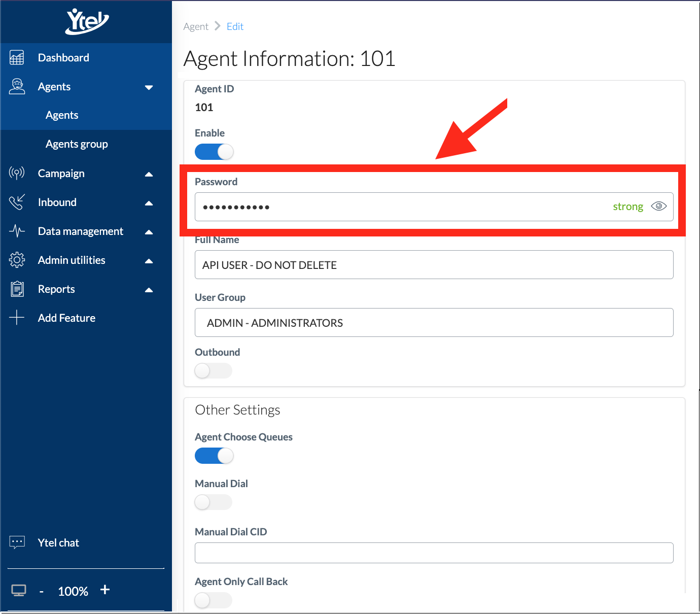Open Ytel chat link
The height and width of the screenshot is (614, 700).
coord(58,542)
